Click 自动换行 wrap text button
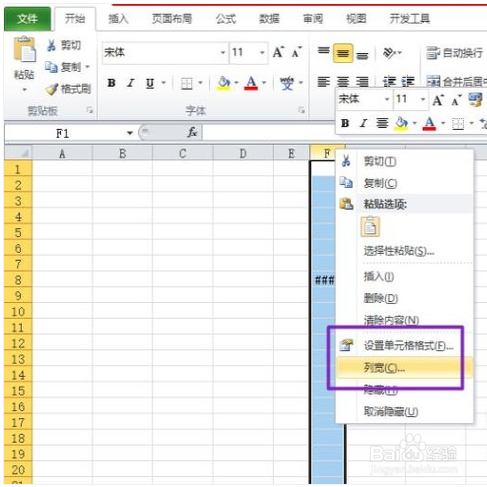Screen dimensions: 487x487 click(x=454, y=53)
